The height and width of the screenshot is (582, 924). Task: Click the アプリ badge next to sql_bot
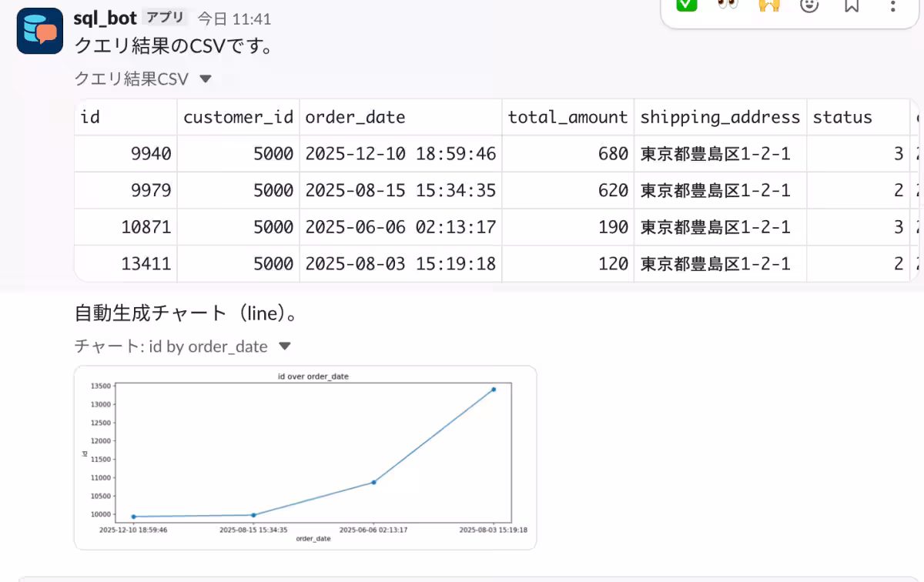166,18
